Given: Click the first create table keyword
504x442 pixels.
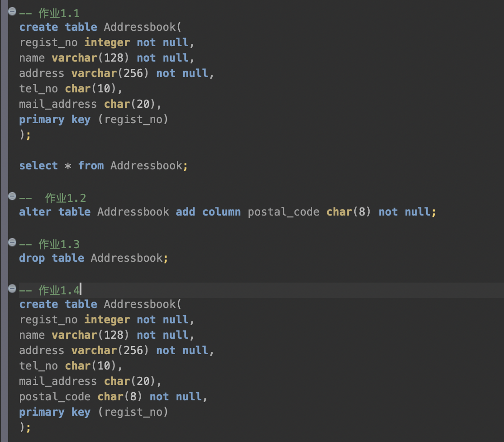Looking at the screenshot, I should point(58,27).
